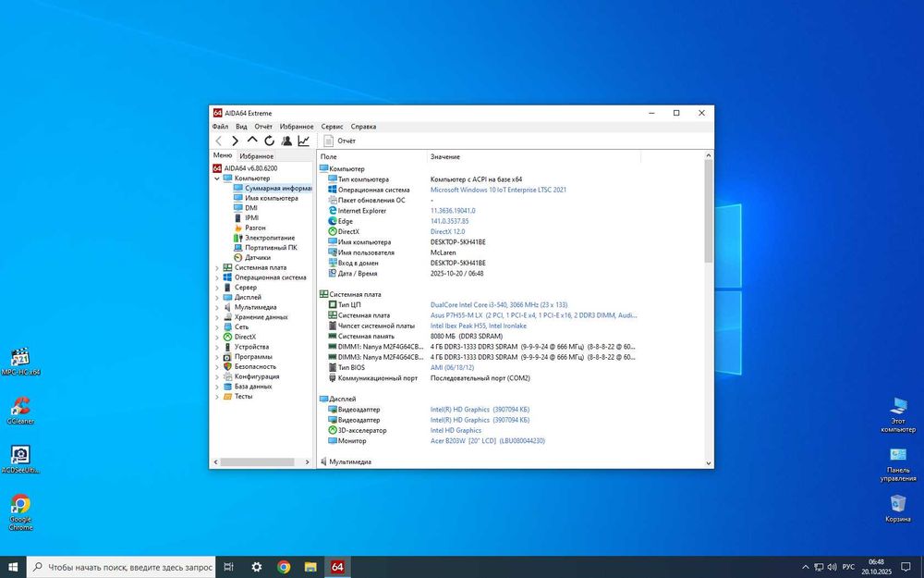Go forward with the right arrow toolbar button

click(235, 141)
